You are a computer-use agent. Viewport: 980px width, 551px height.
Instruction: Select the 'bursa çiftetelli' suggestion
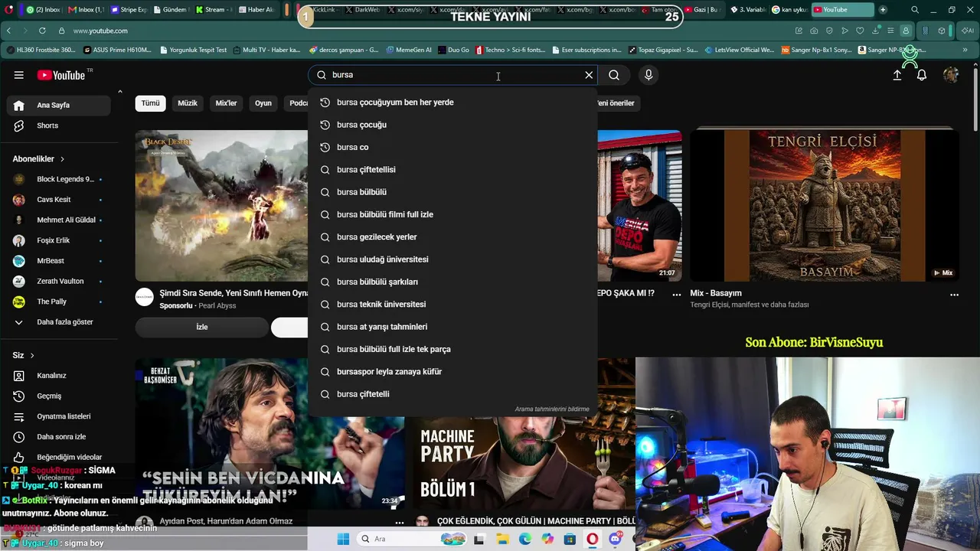pyautogui.click(x=452, y=394)
